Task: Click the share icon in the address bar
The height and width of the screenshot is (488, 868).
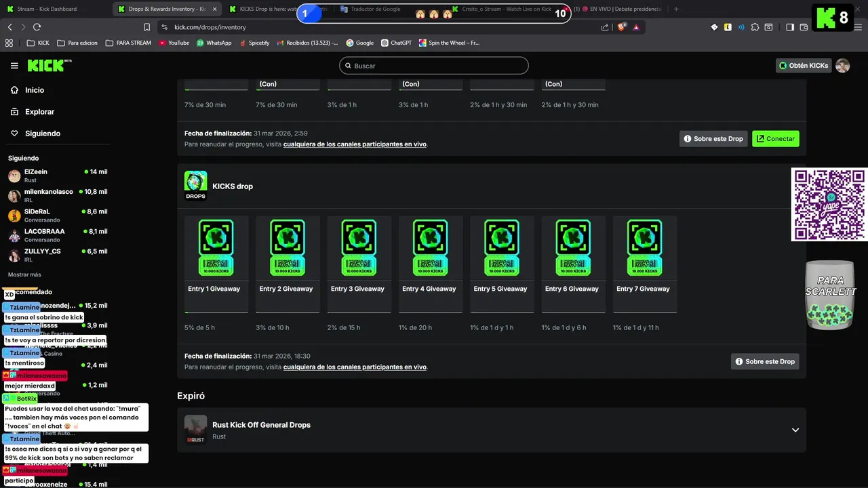Action: [x=605, y=27]
